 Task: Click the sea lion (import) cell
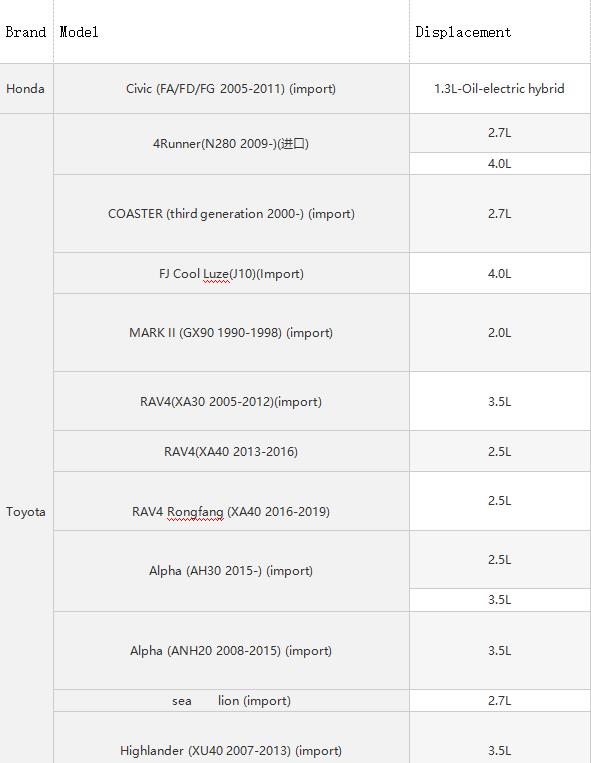click(x=232, y=701)
